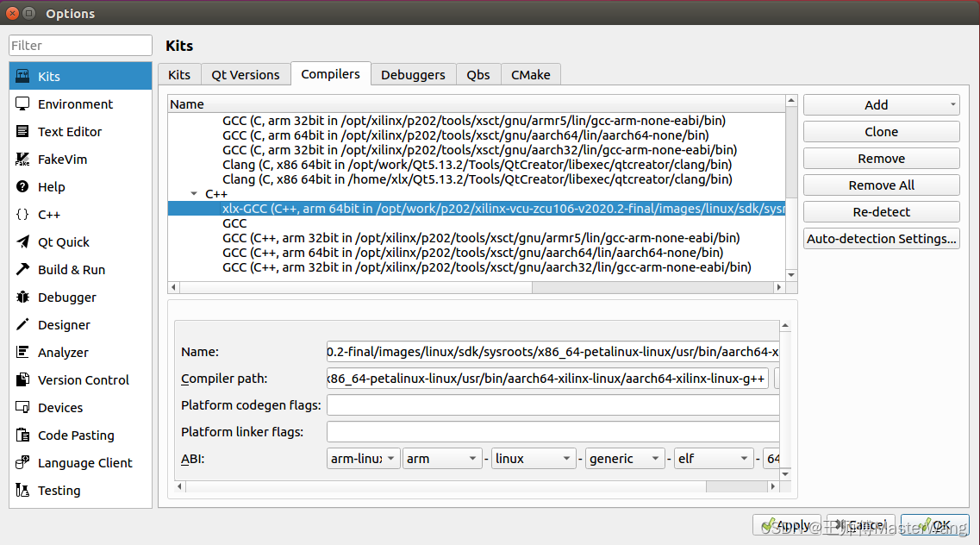980x545 pixels.
Task: Click details panel horizontal scrollbar thumb
Action: tap(446, 486)
